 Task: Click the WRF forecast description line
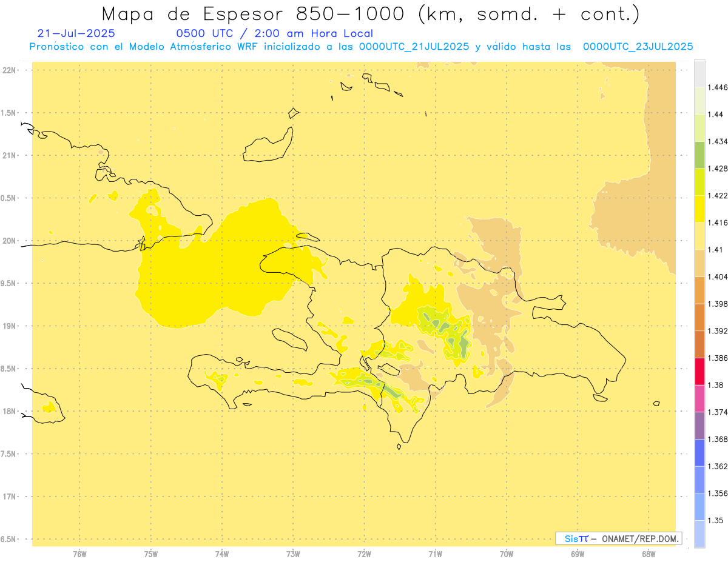point(362,46)
